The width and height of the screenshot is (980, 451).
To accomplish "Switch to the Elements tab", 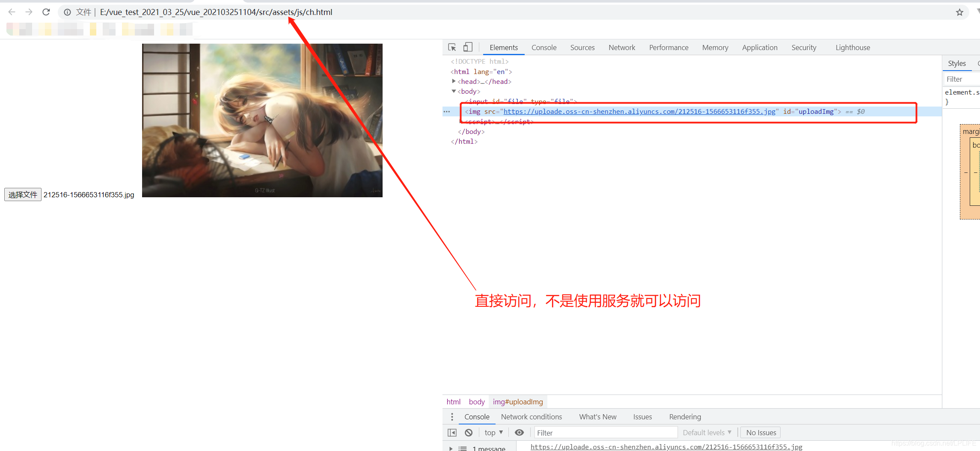I will point(504,47).
